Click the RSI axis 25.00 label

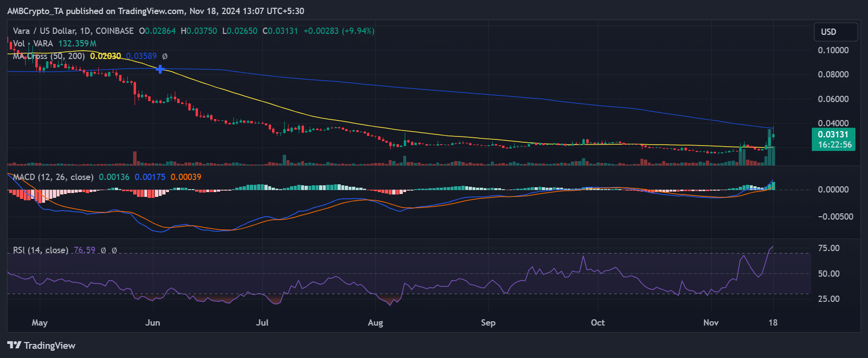pyautogui.click(x=829, y=299)
